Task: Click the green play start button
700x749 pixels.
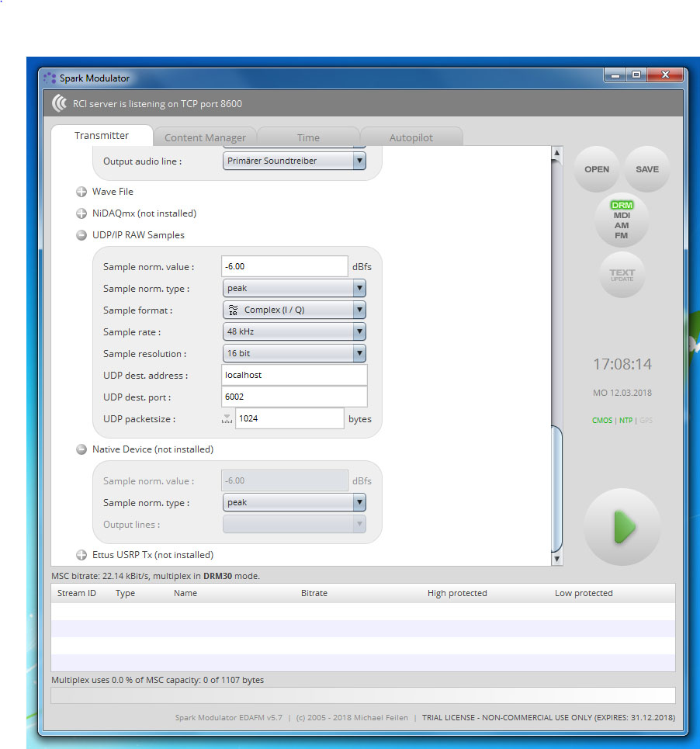Action: pyautogui.click(x=622, y=528)
